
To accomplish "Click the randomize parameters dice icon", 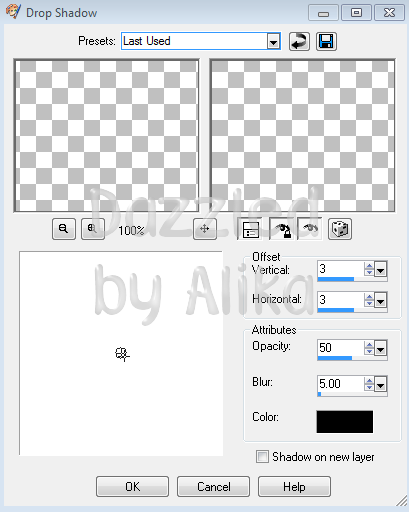I will [340, 229].
